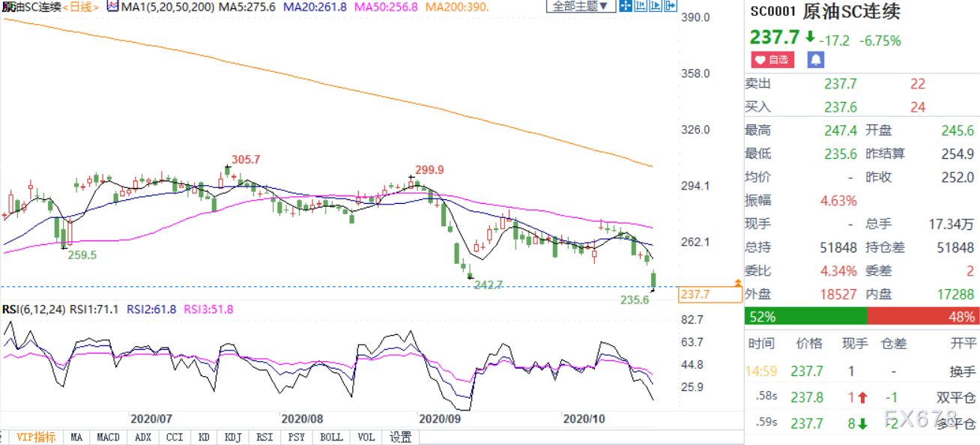Click the 振幅 value 4.63%

point(838,201)
